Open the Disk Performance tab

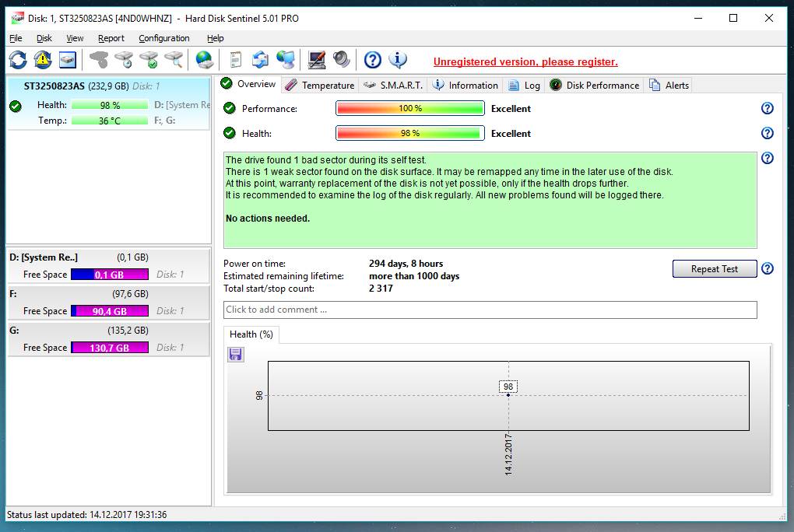coord(595,86)
